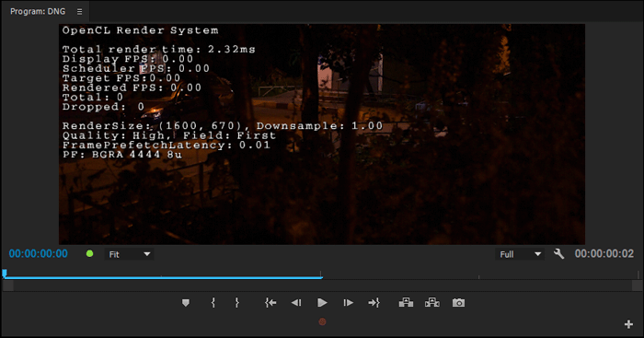Export frame with the camera icon
Viewport: 644px width, 338px height.
[x=458, y=303]
